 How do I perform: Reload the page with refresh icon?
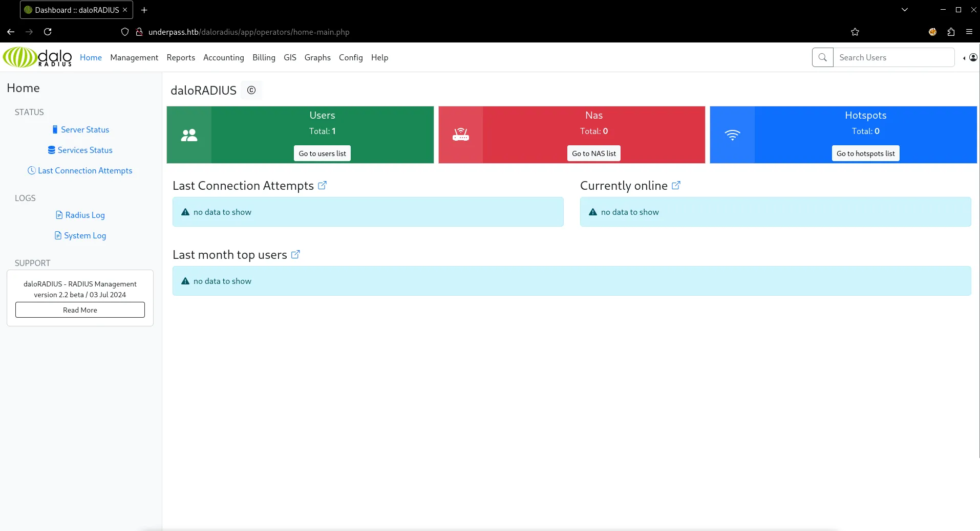click(x=48, y=32)
